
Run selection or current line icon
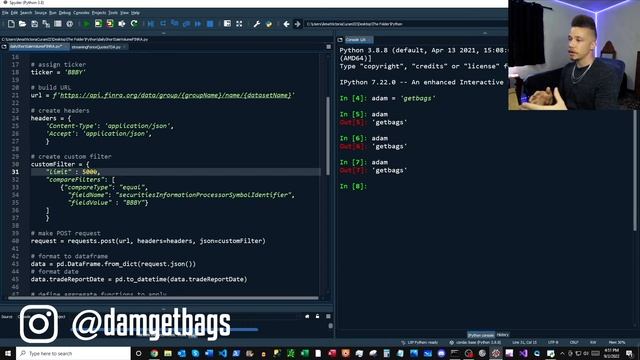[122, 24]
